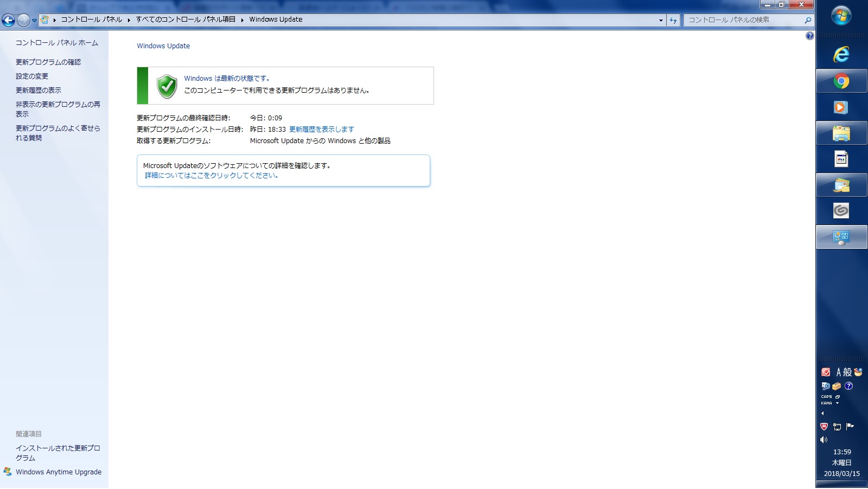Click the green shield checkmark status icon
This screenshot has height=489, width=868.
point(167,86)
